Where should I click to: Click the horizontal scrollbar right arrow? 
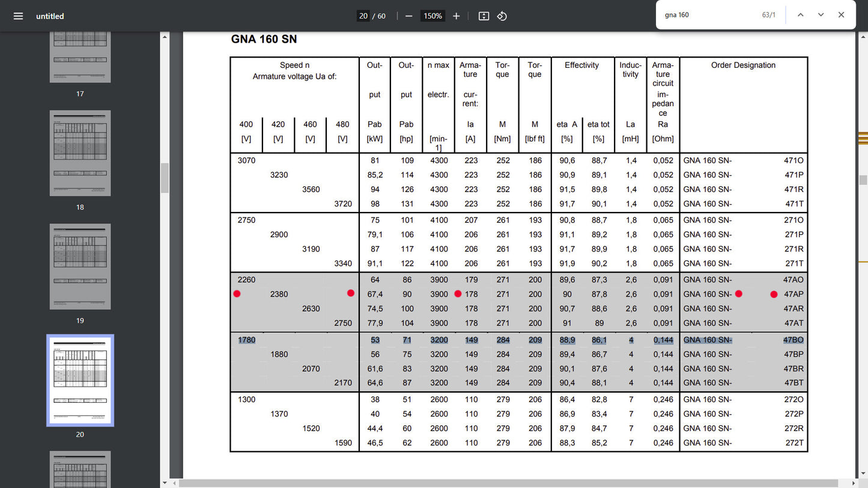(x=853, y=483)
